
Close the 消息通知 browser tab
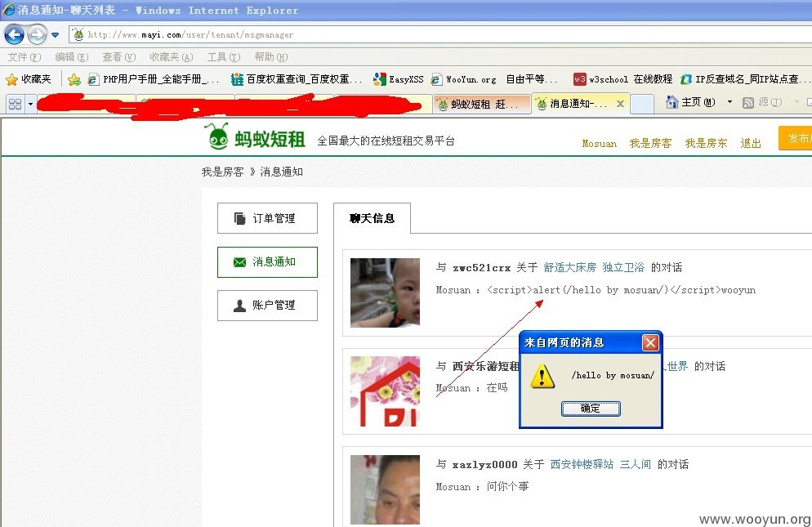(x=620, y=104)
